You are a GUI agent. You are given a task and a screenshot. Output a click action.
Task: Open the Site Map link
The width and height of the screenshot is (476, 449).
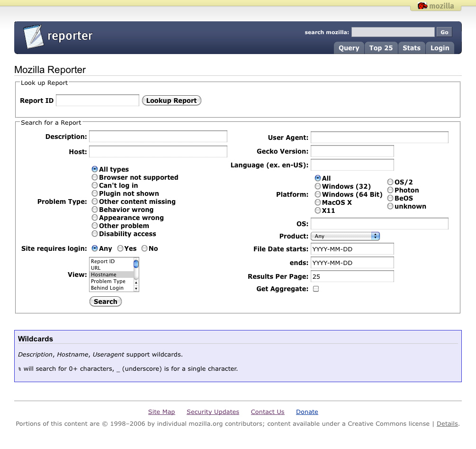pyautogui.click(x=162, y=412)
